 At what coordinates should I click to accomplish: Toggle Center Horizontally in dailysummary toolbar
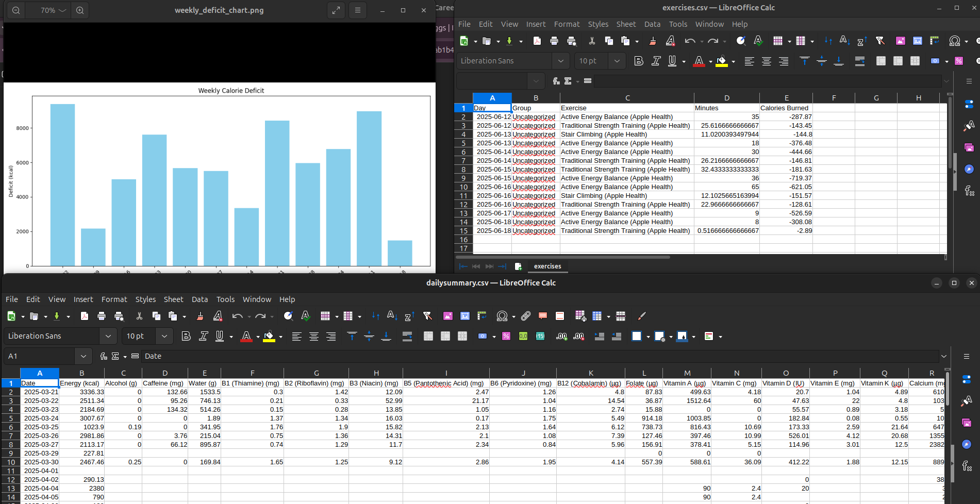click(x=314, y=336)
